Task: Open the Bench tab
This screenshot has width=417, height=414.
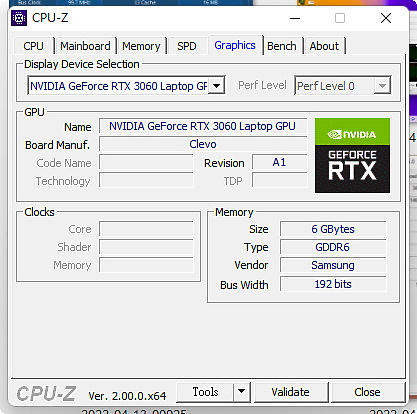Action: coord(282,46)
